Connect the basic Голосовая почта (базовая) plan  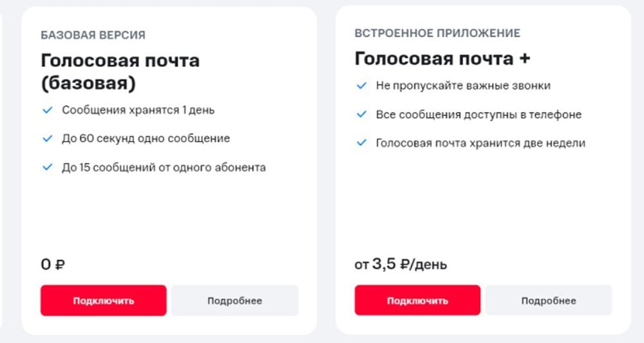(x=104, y=300)
